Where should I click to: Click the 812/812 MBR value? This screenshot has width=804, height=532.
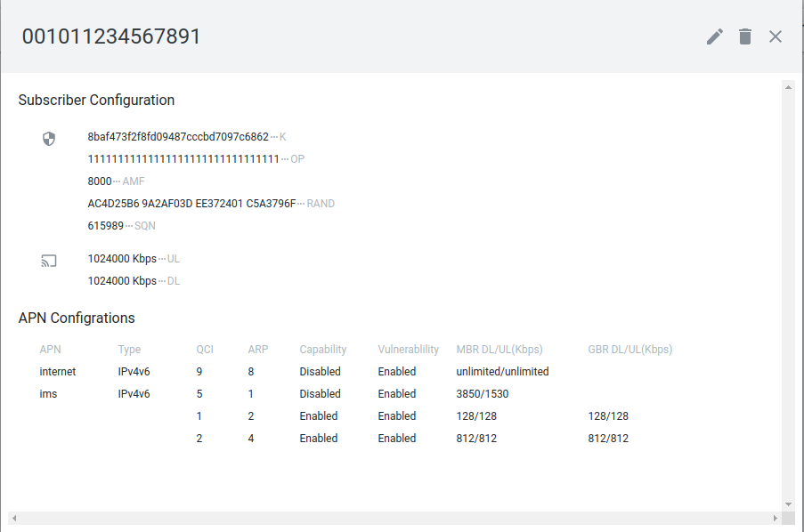tap(476, 439)
